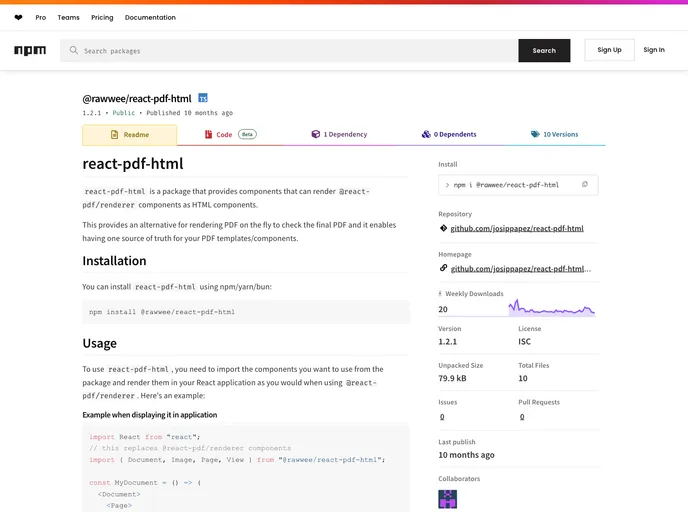Open the Pricing menu item
The width and height of the screenshot is (688, 512).
coord(102,18)
